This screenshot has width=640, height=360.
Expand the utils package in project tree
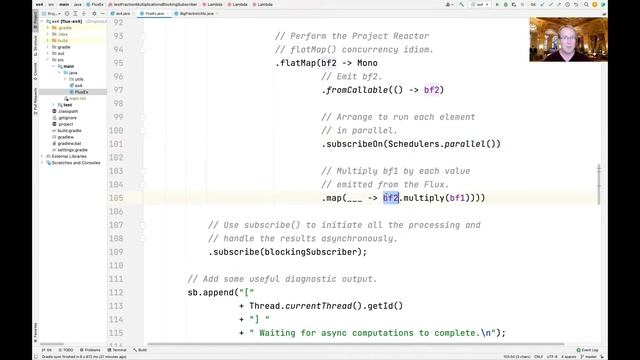tap(65, 79)
